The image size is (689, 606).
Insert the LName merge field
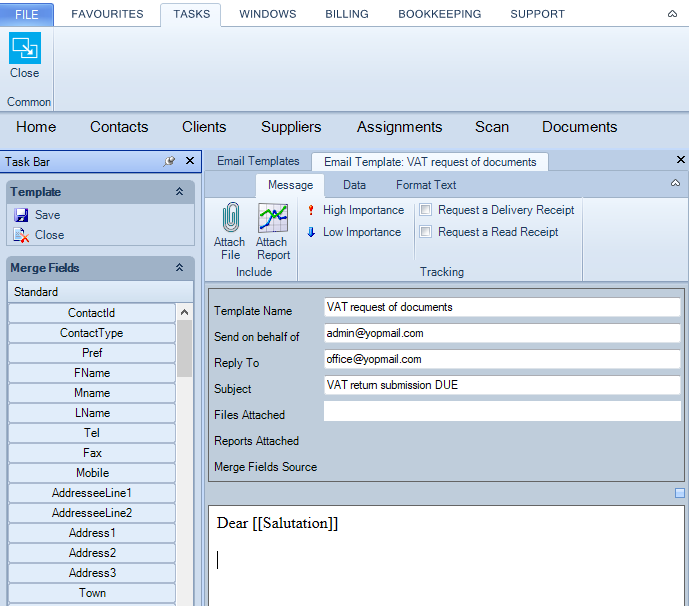coord(91,413)
